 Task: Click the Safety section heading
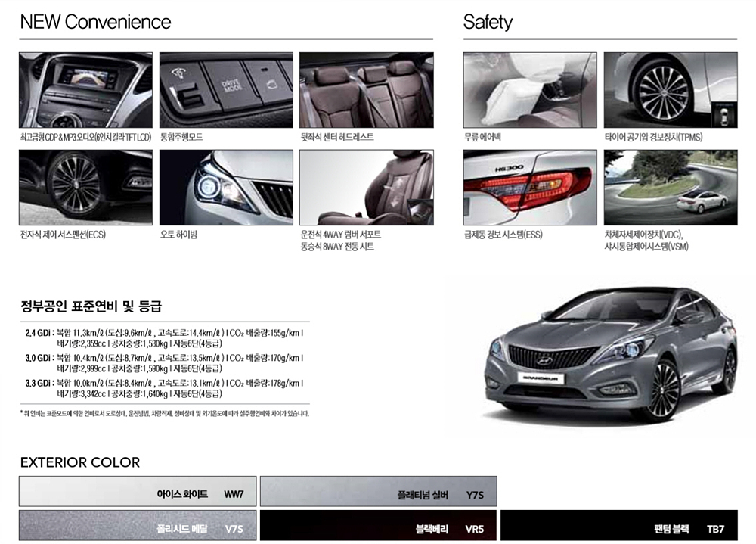(488, 22)
